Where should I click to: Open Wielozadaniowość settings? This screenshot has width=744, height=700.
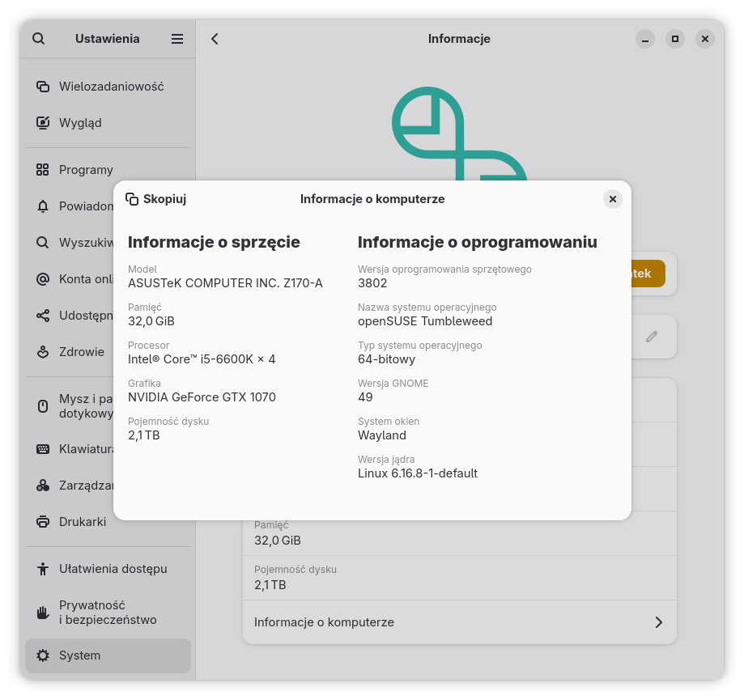pyautogui.click(x=108, y=87)
